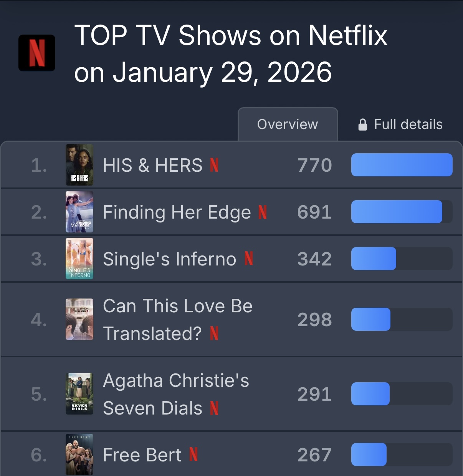463x476 pixels.
Task: Open Single's Inferno title link
Action: (170, 259)
